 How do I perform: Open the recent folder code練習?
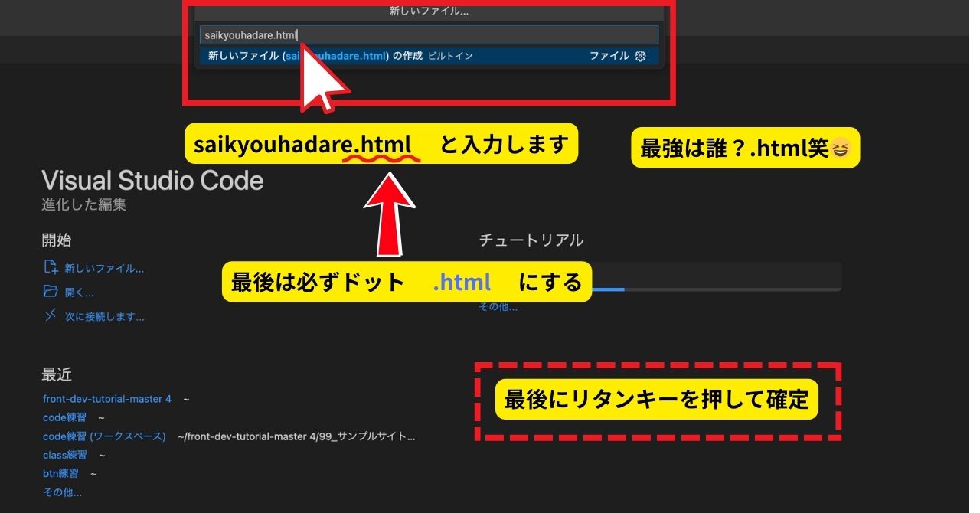[64, 417]
